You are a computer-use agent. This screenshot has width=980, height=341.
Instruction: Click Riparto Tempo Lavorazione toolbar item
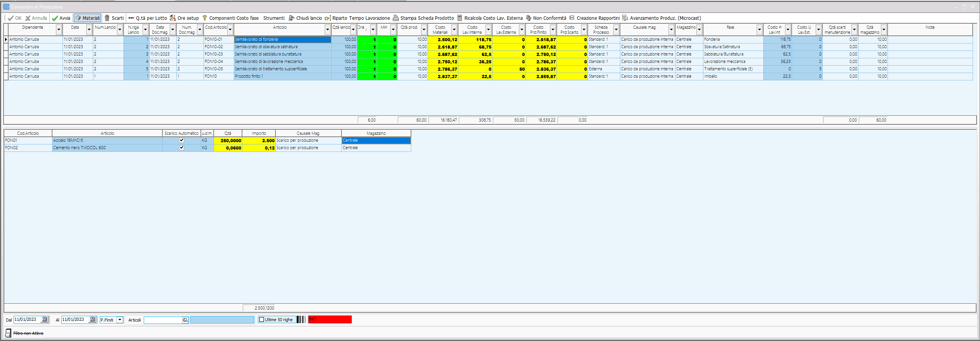coord(357,18)
